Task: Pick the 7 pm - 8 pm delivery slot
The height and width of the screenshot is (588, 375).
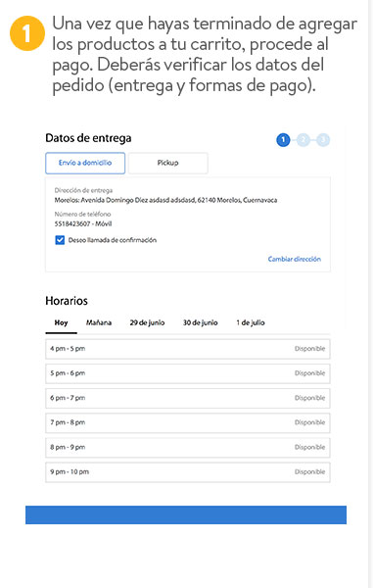Action: [x=188, y=423]
